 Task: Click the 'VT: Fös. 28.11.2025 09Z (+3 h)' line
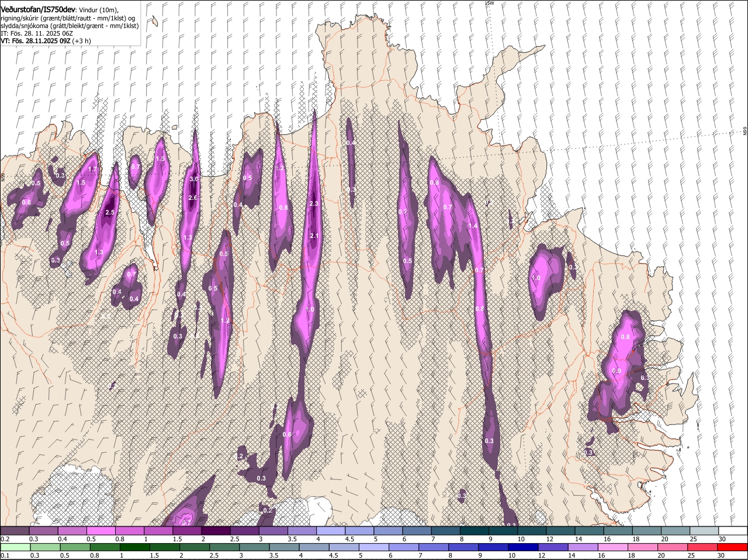click(x=46, y=41)
